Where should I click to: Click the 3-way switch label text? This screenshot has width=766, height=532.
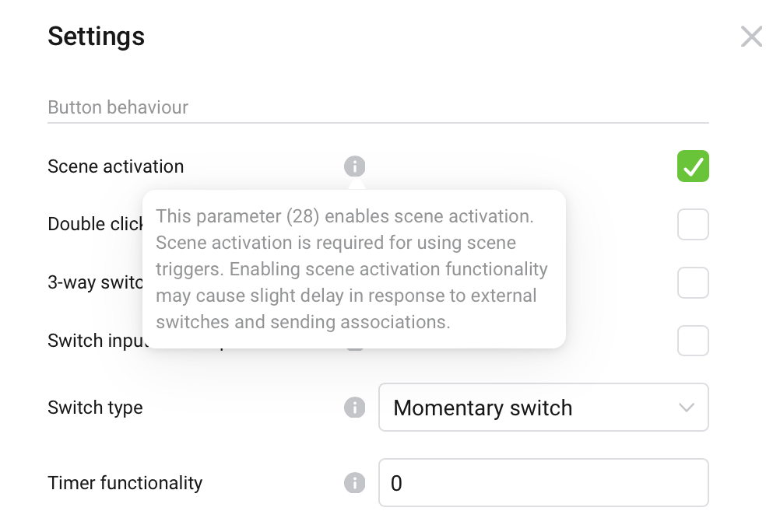[94, 282]
